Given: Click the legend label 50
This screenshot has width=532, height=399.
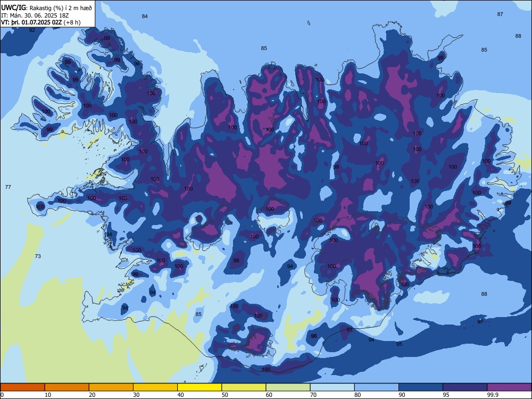Looking at the screenshot, I should pos(225,395).
